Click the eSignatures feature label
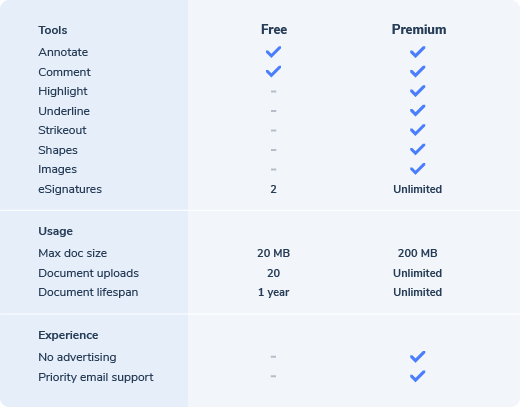 pos(70,189)
